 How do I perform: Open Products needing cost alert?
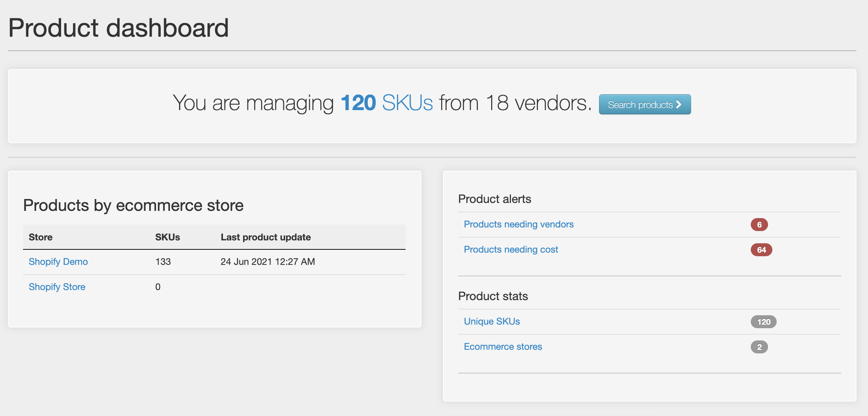tap(511, 249)
